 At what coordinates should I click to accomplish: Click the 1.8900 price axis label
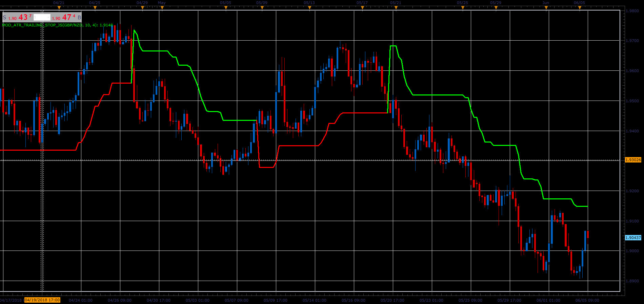pos(632,281)
